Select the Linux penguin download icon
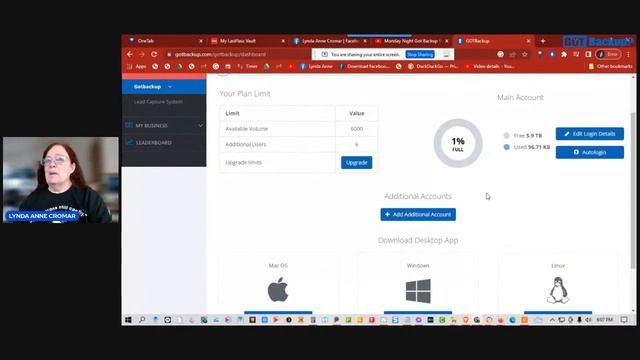 (558, 290)
